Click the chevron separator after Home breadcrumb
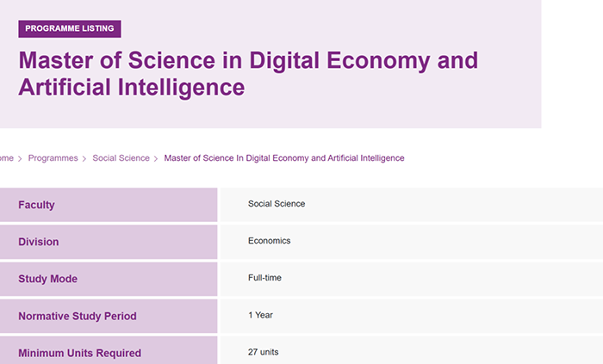Viewport: 603px width, 364px height. point(20,158)
